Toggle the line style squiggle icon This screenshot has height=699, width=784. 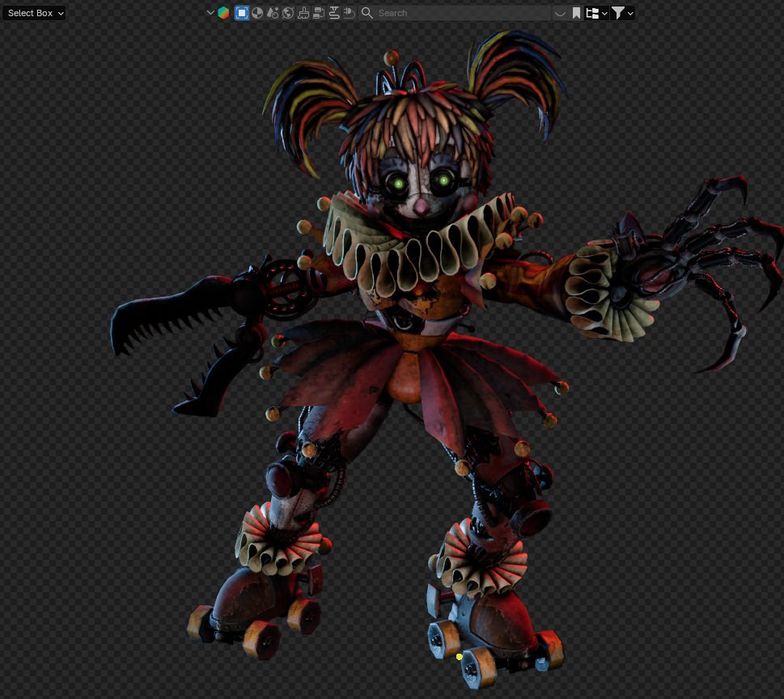[x=334, y=13]
